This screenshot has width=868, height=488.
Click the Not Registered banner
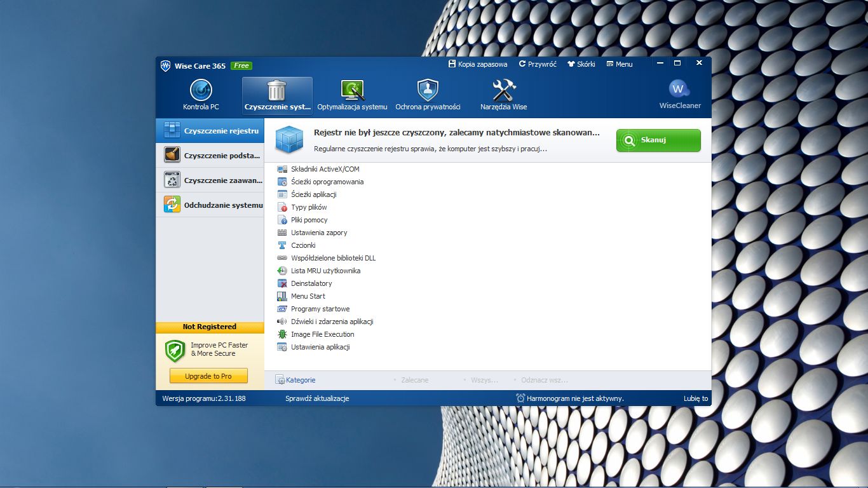pyautogui.click(x=210, y=327)
